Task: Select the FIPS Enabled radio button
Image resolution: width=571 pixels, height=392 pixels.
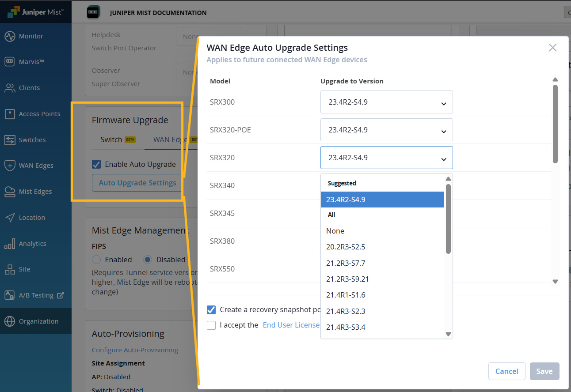Action: 96,260
